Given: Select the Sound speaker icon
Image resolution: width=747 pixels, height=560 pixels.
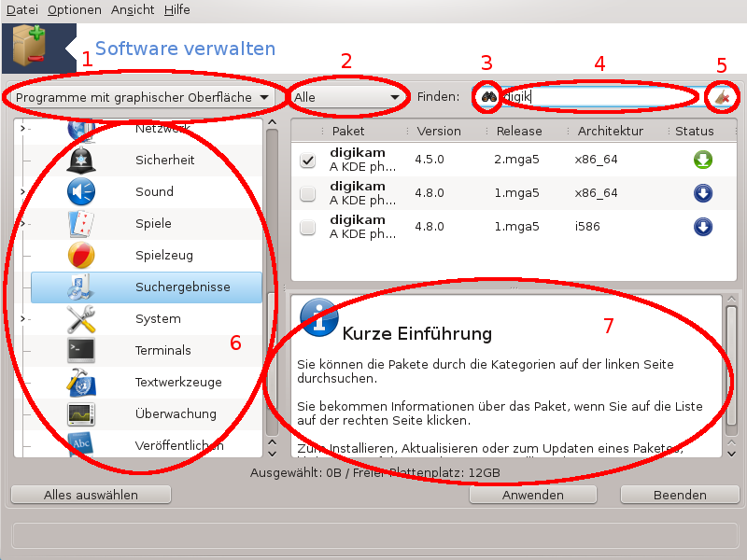Looking at the screenshot, I should tap(81, 191).
